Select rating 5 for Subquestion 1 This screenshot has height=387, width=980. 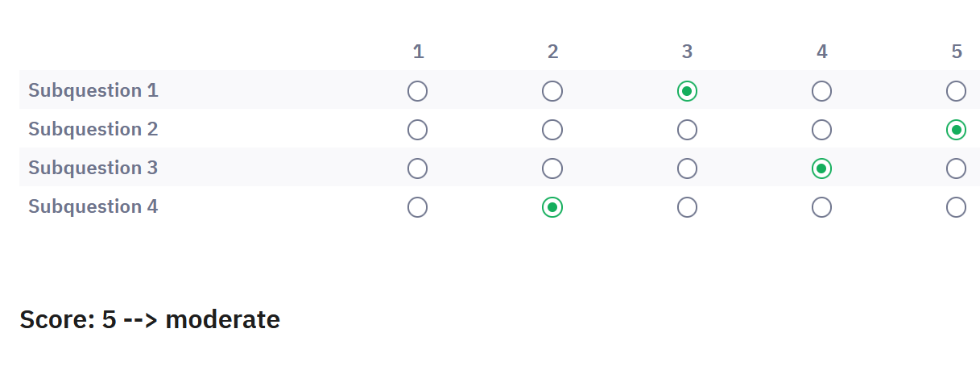(956, 91)
